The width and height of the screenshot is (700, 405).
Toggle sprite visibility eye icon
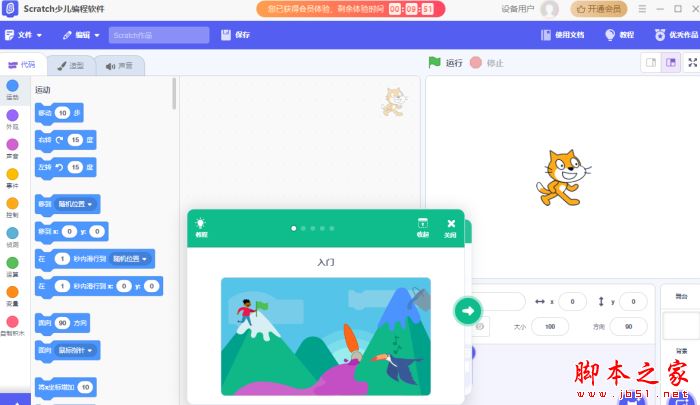click(x=481, y=326)
